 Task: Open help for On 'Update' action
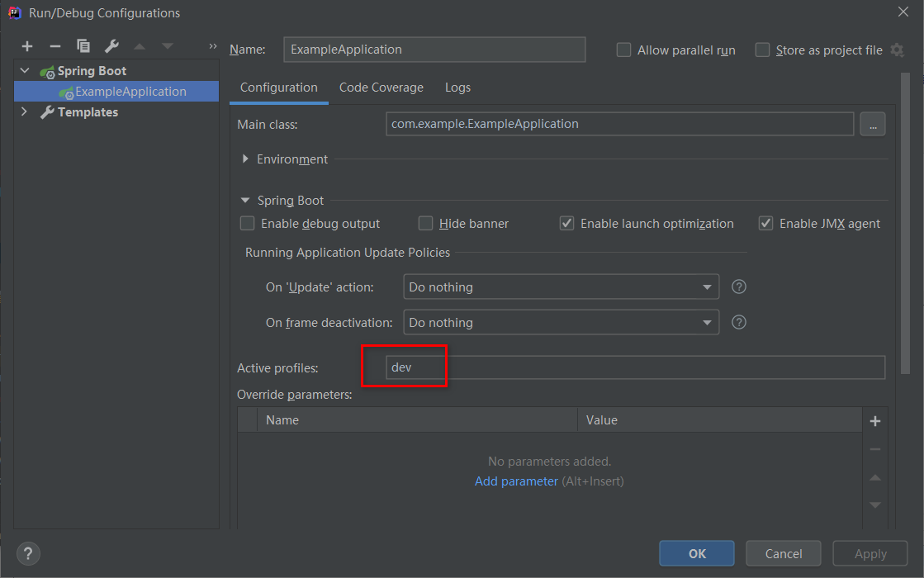tap(738, 287)
